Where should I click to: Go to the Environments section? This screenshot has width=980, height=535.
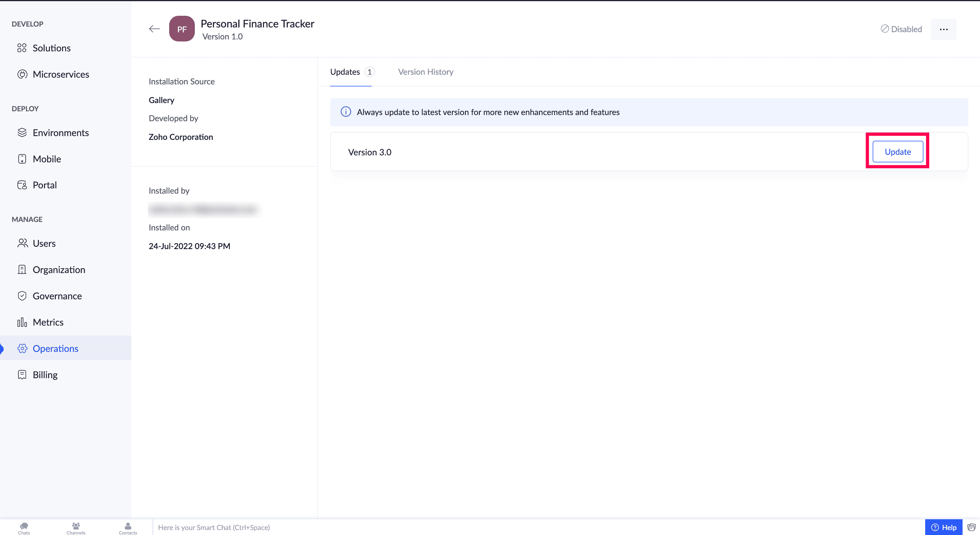tap(60, 133)
